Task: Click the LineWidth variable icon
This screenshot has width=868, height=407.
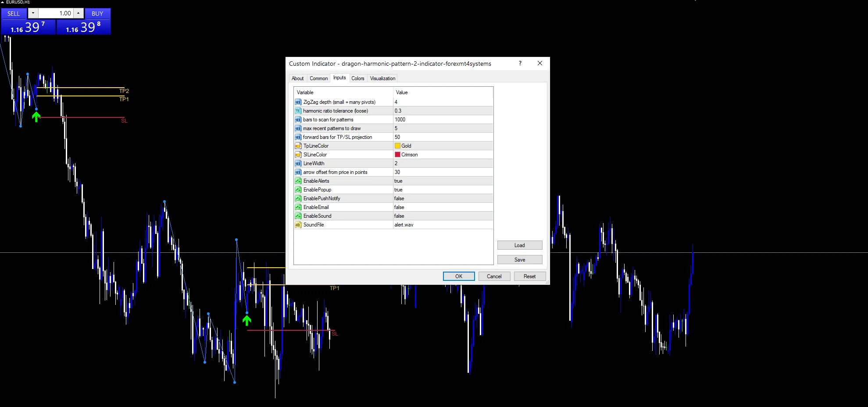Action: tap(298, 163)
